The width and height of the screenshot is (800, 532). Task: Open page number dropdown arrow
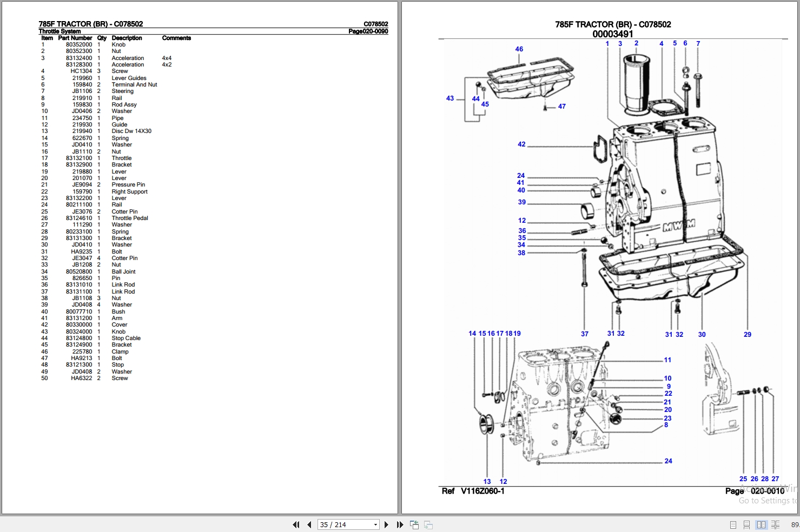tap(375, 524)
